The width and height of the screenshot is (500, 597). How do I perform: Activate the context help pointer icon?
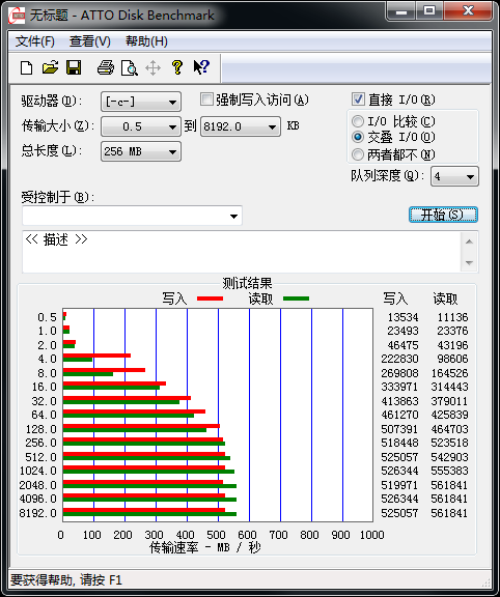coord(201,67)
